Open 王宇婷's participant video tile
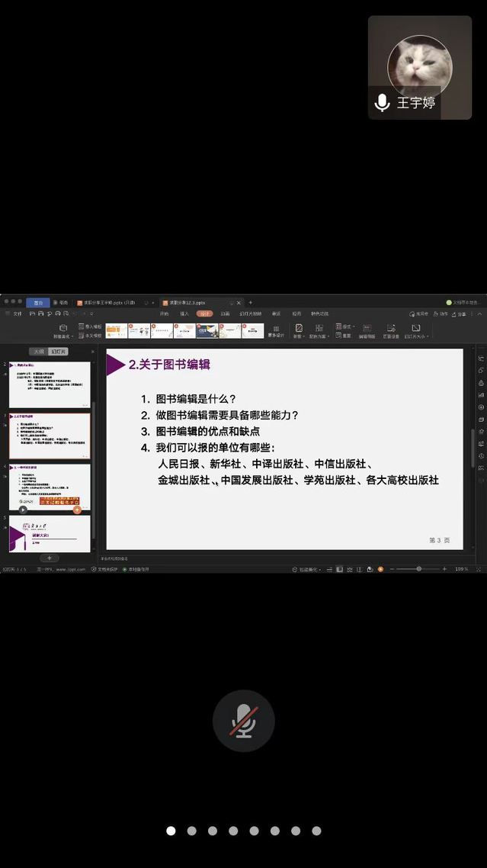Viewport: 487px width, 868px height. pos(420,68)
